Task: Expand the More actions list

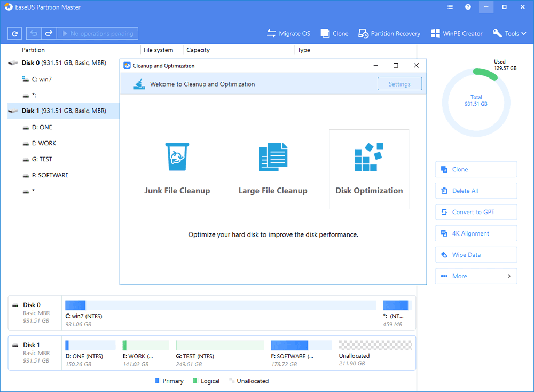Action: pyautogui.click(x=476, y=276)
